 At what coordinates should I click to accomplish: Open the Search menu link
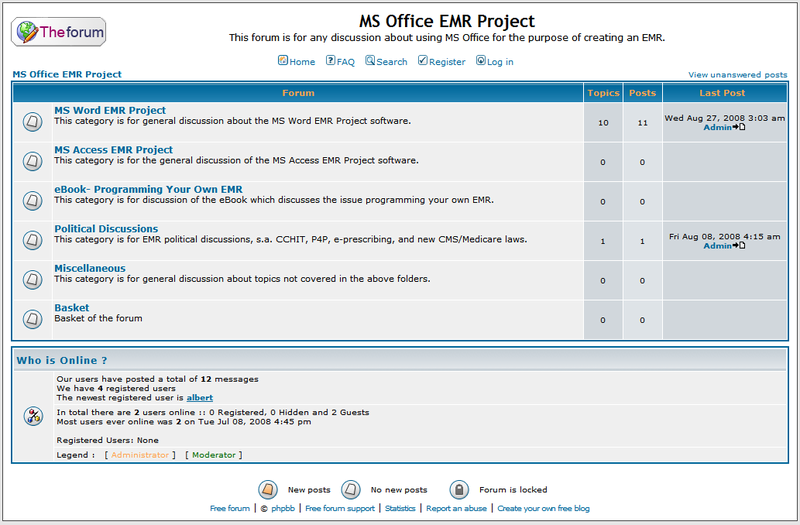click(392, 62)
